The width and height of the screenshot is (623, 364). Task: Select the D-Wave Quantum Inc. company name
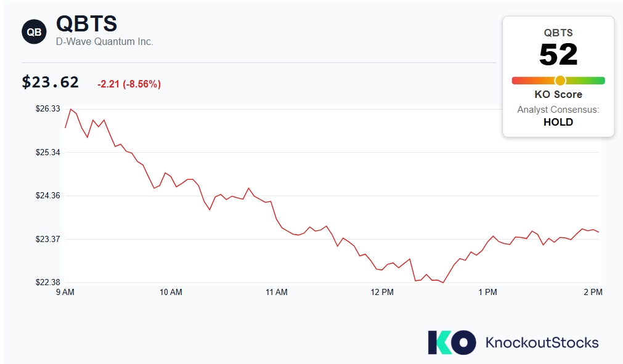coord(105,42)
